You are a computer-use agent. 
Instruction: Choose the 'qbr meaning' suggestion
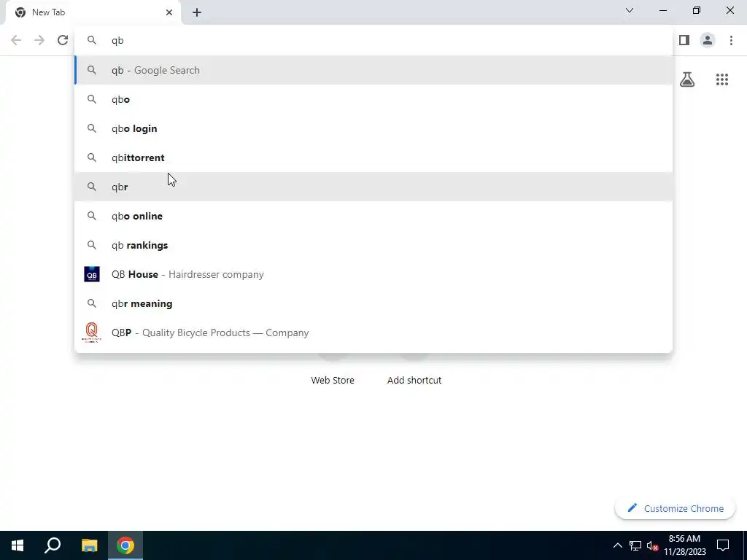[x=374, y=303]
